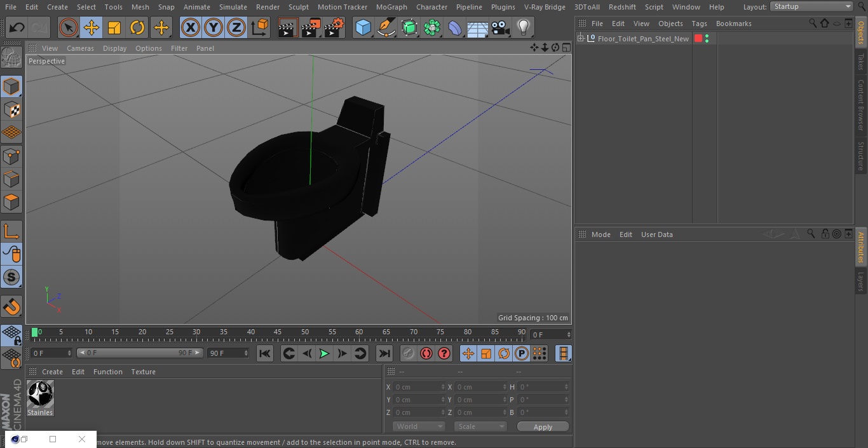Screen dimensions: 868x448
Task: Open the Redshift menu
Action: [x=622, y=7]
